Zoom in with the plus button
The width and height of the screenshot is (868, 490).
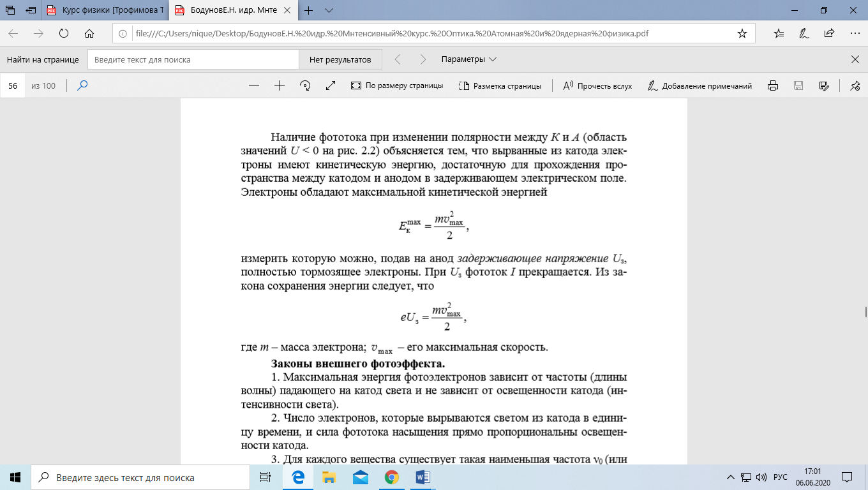click(279, 85)
